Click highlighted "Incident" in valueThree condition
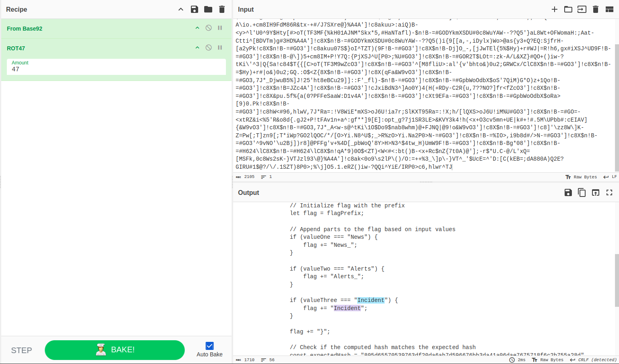This screenshot has height=364, width=619. click(x=371, y=300)
